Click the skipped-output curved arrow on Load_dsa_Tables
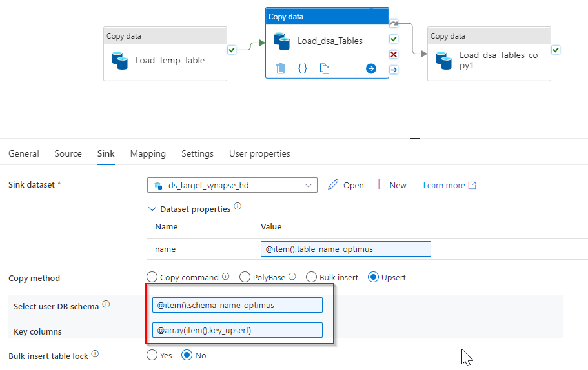 pos(394,24)
